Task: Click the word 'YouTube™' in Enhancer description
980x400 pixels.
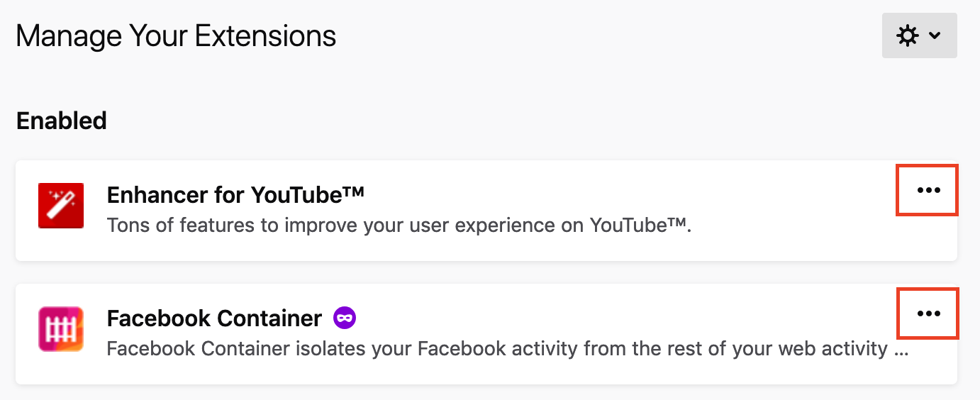Action: click(x=639, y=226)
